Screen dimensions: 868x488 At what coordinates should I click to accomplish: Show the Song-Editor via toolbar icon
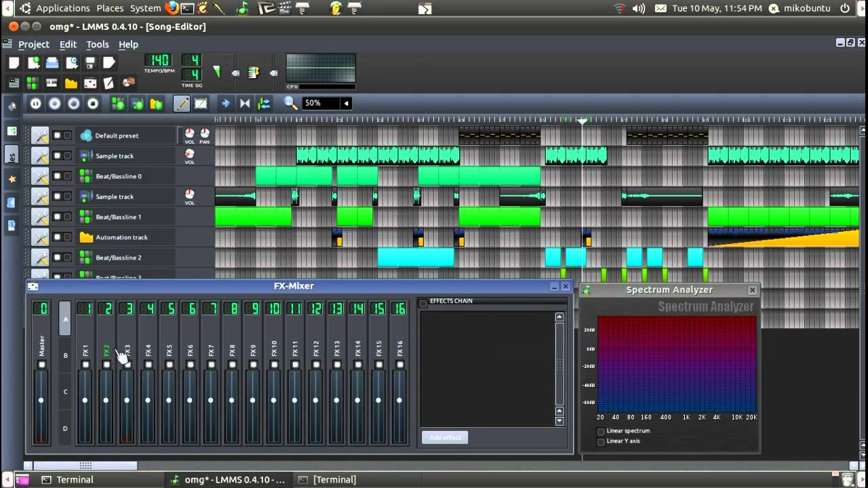click(x=14, y=83)
